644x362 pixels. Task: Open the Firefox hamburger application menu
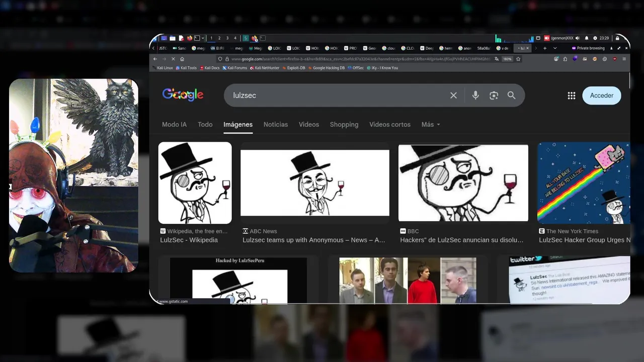[624, 59]
